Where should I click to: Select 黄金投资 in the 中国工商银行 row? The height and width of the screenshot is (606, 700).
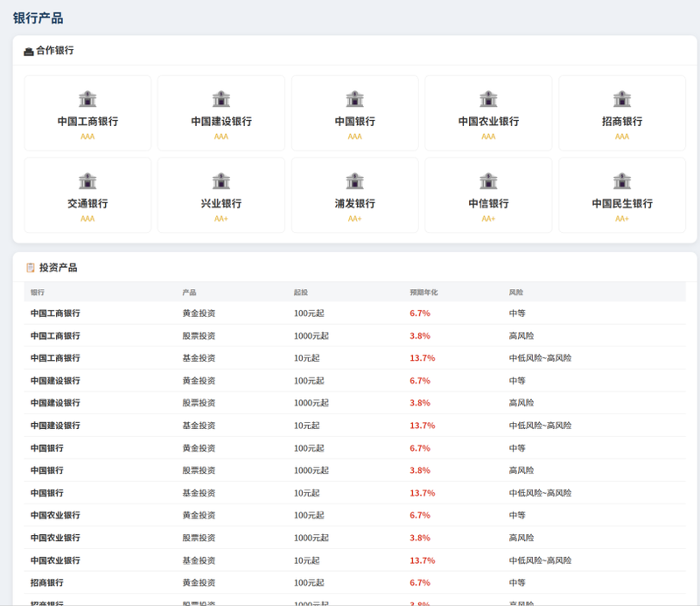(199, 314)
